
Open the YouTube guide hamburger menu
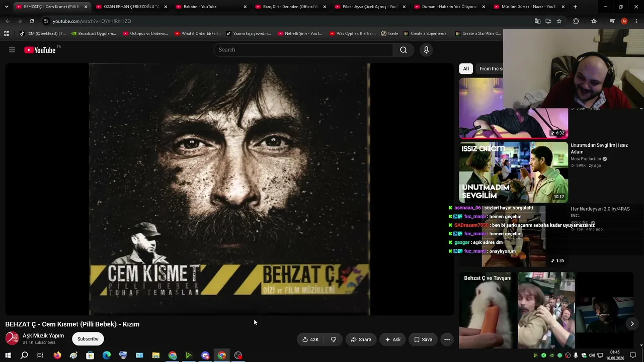12,50
